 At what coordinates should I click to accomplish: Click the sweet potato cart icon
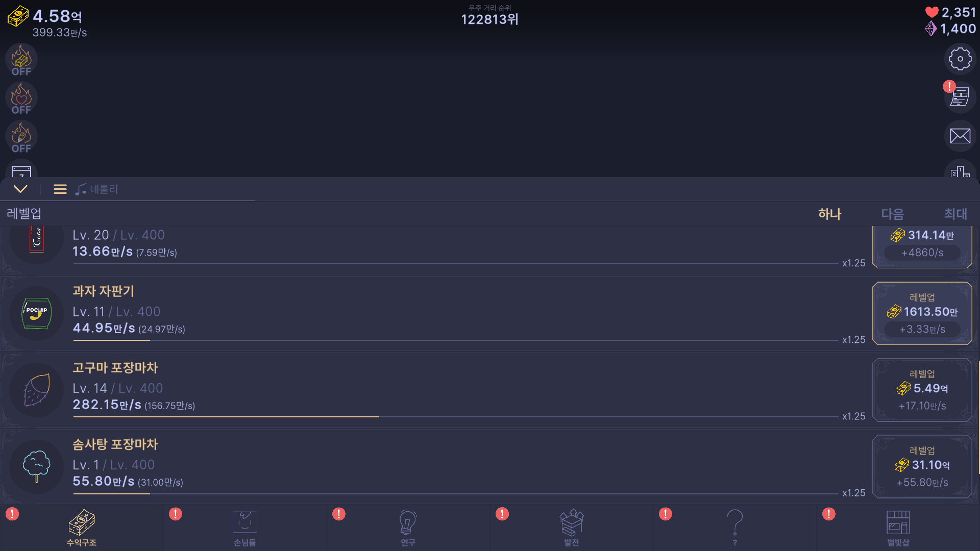(37, 390)
